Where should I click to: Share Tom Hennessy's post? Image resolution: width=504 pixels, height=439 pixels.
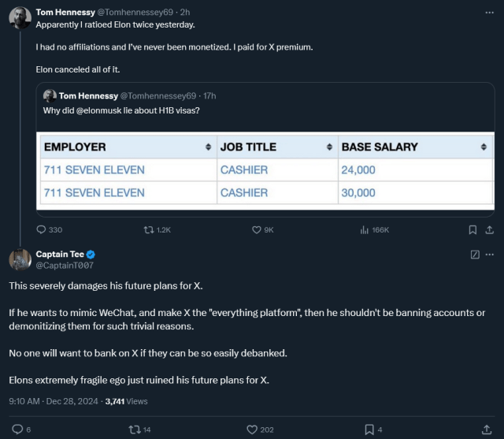click(x=489, y=229)
